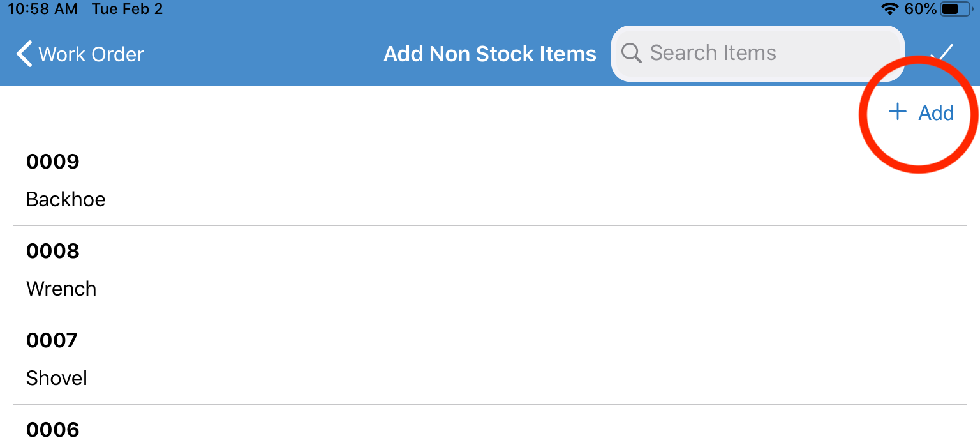
Task: Tap the Wi-Fi status icon
Action: click(x=889, y=9)
